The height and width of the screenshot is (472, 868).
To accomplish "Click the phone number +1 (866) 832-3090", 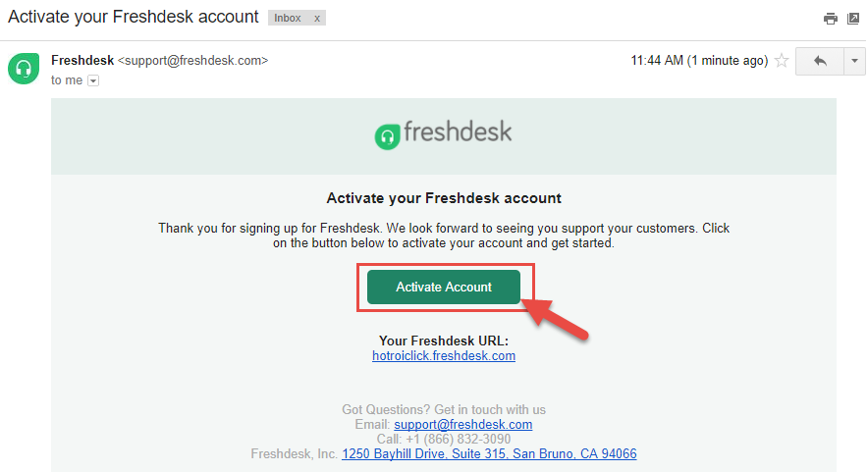I will coord(458,440).
